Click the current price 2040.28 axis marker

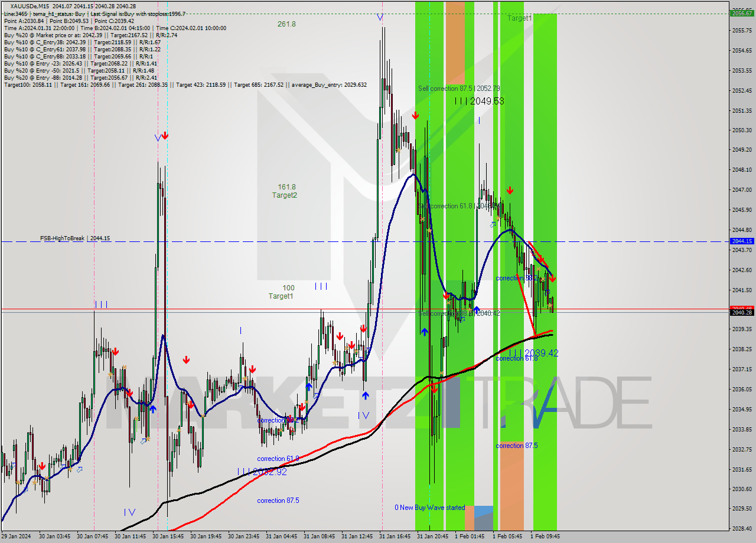[x=742, y=312]
